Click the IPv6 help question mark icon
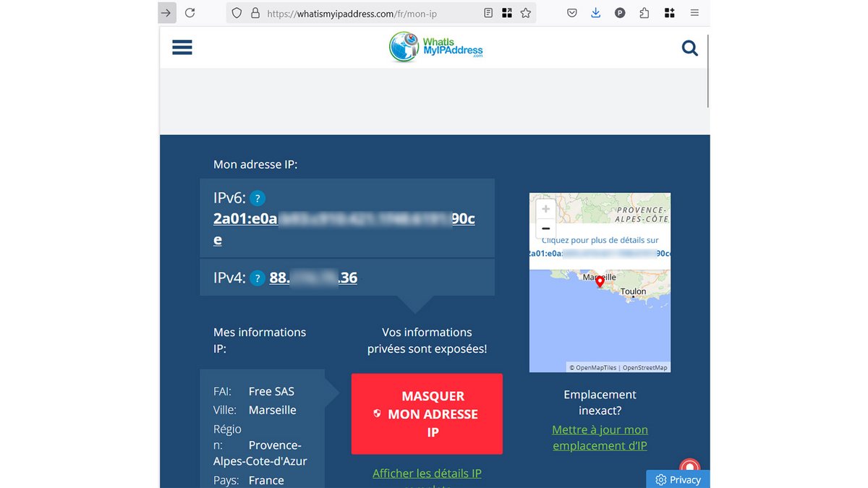Image resolution: width=868 pixels, height=488 pixels. 258,198
